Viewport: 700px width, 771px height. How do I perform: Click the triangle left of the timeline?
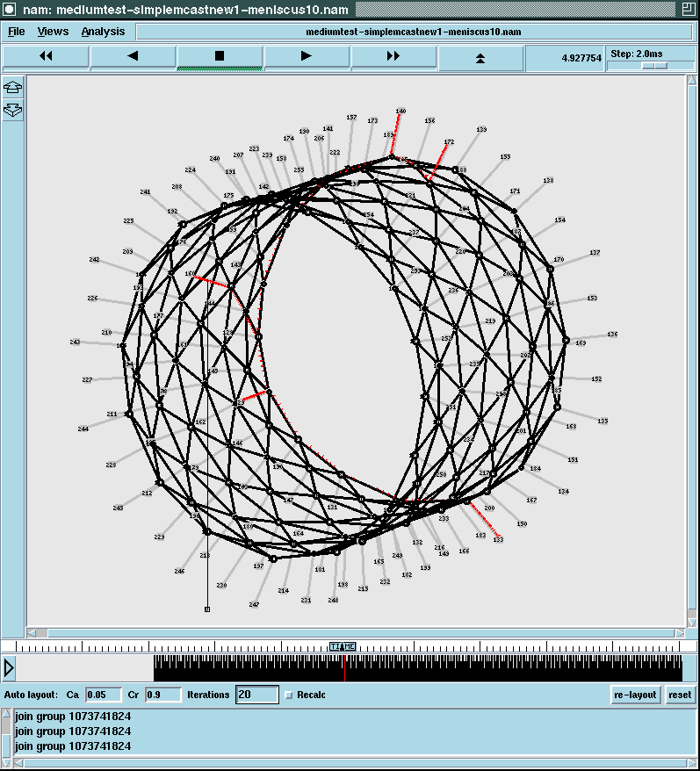point(9,668)
